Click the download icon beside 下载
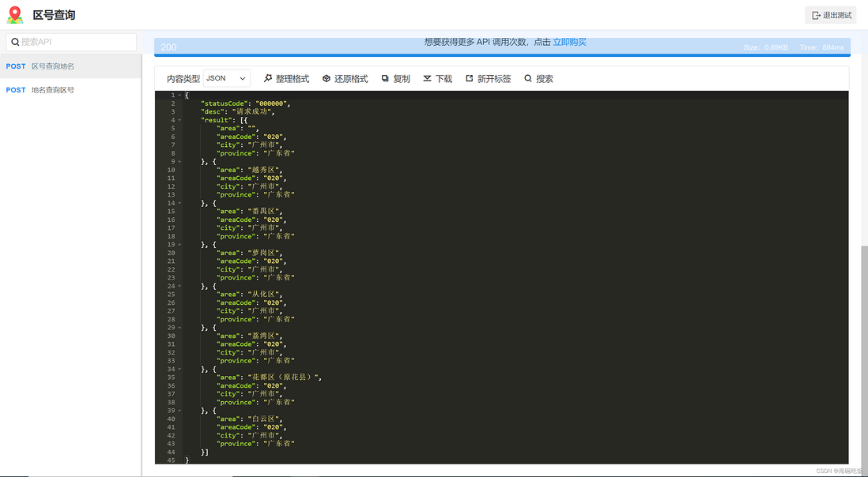Viewport: 868px width, 477px height. pos(428,78)
